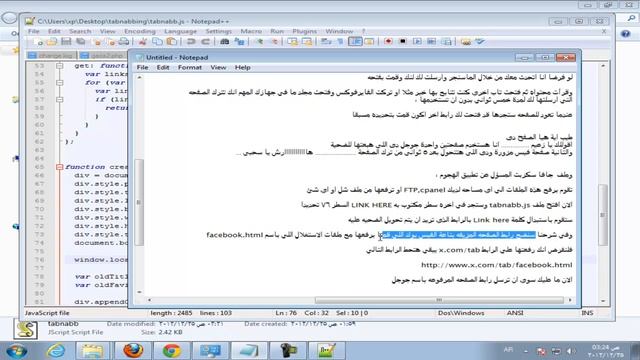640x360 pixels.
Task: Open the Format menu in Untitled Notepad
Action: click(x=190, y=67)
